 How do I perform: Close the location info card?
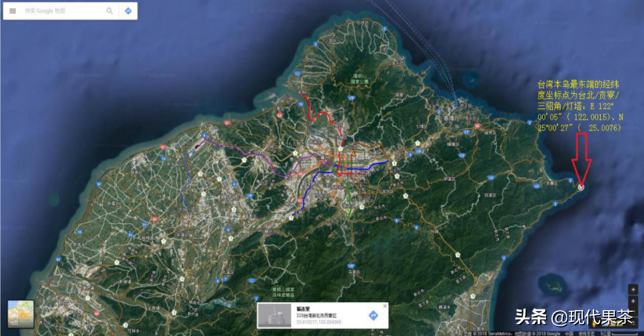[385, 306]
